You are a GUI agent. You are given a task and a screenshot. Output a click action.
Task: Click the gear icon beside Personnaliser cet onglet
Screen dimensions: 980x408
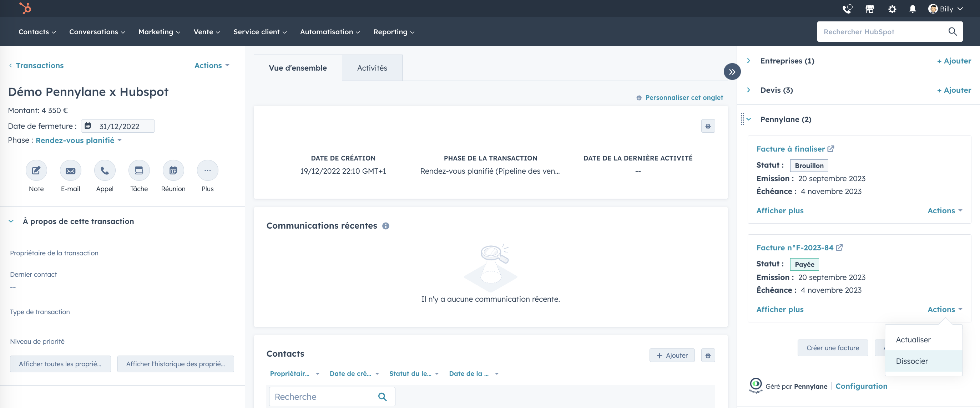[639, 98]
